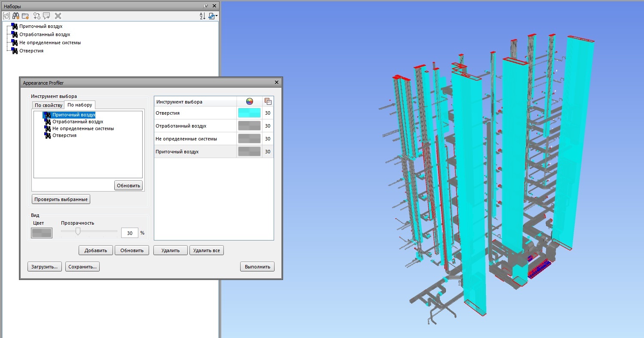Select Отверстия row name in profile table

168,113
